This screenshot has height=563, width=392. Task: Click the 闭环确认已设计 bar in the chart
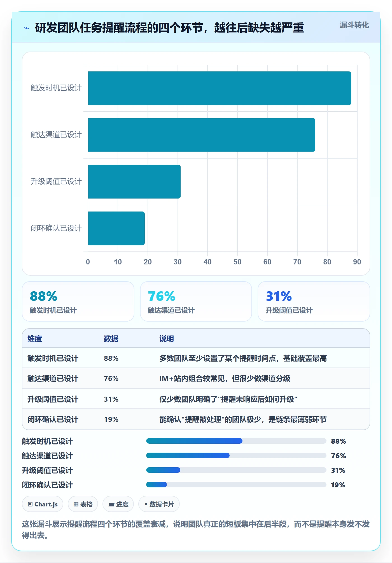pos(116,228)
